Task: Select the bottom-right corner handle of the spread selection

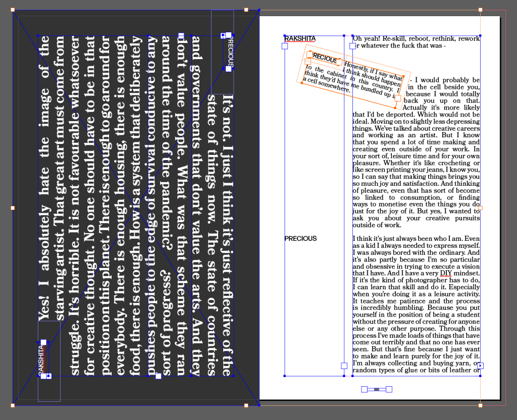Action: pos(481,405)
